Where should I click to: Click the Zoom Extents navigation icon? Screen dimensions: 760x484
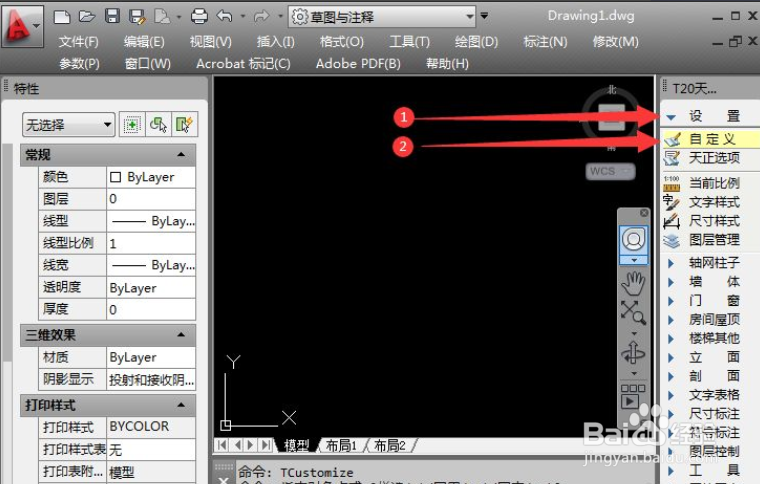click(633, 312)
